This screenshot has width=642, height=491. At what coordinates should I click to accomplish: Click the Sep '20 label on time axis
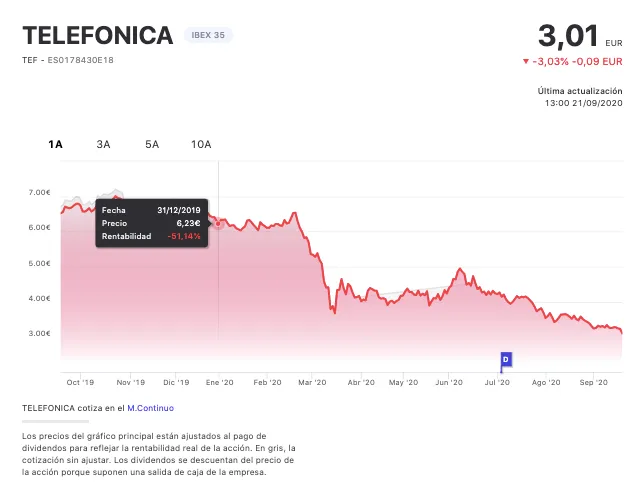594,382
